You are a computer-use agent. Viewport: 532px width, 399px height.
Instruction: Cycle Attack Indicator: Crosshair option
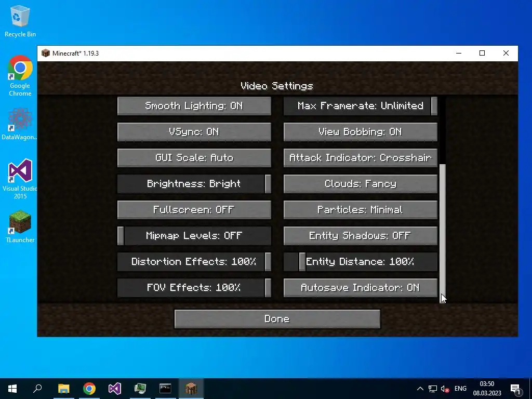[361, 158]
